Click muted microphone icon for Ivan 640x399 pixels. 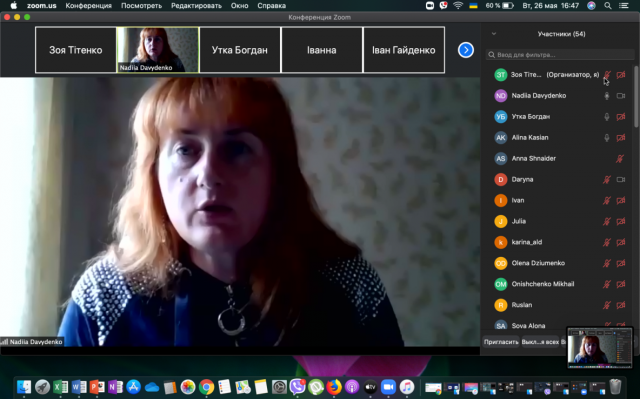click(607, 200)
